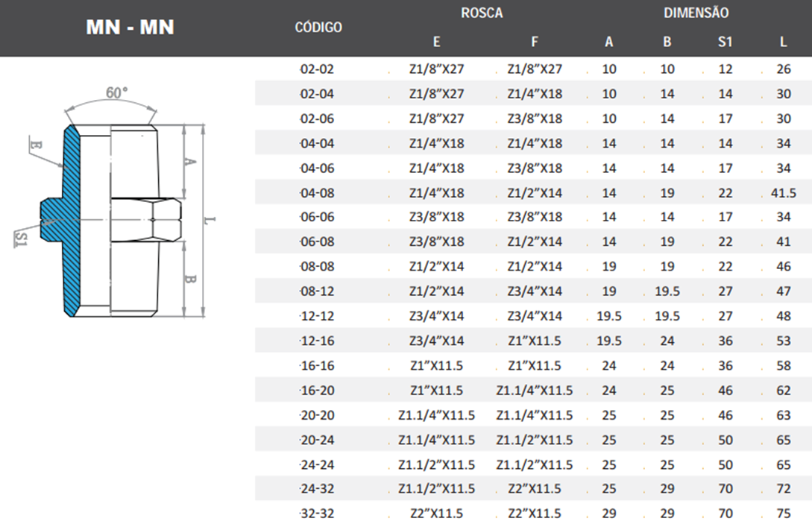Select code 02-02 in the first row
Screen dimensions: 812x524
tap(318, 69)
